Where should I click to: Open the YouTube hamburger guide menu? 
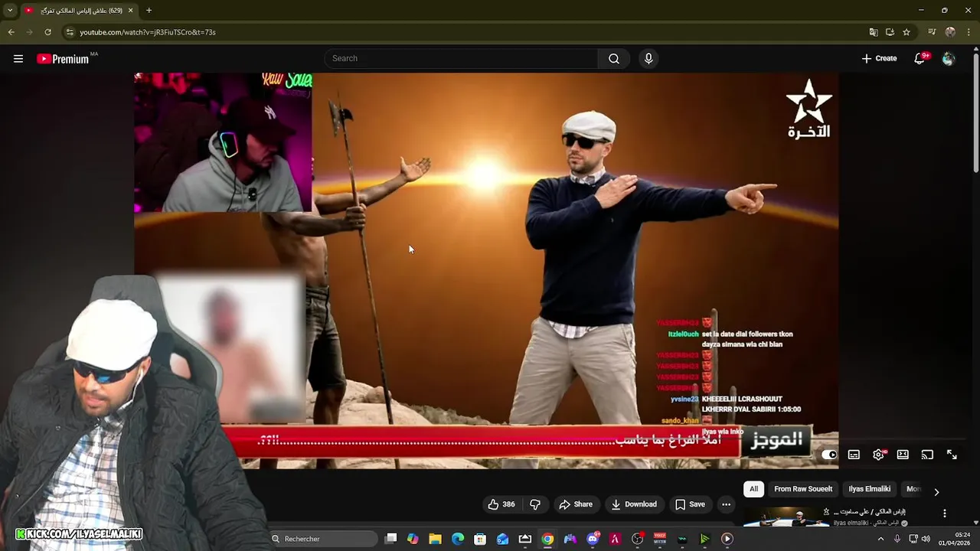18,58
